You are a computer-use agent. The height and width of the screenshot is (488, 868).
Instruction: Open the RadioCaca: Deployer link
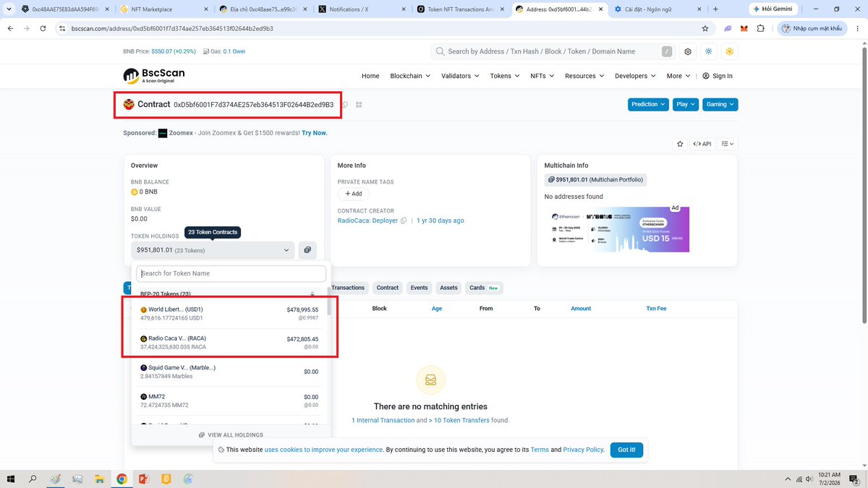(x=367, y=221)
